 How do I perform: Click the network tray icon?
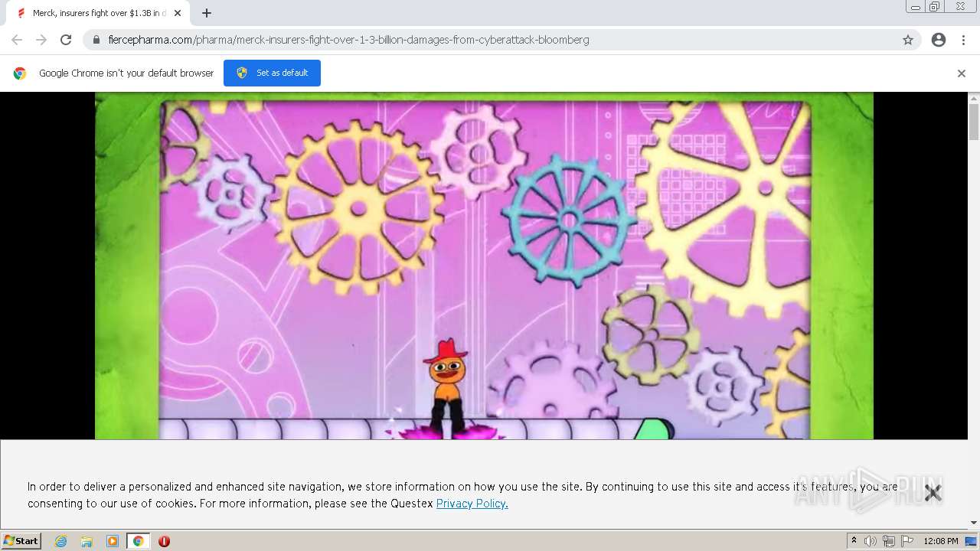[x=889, y=541]
